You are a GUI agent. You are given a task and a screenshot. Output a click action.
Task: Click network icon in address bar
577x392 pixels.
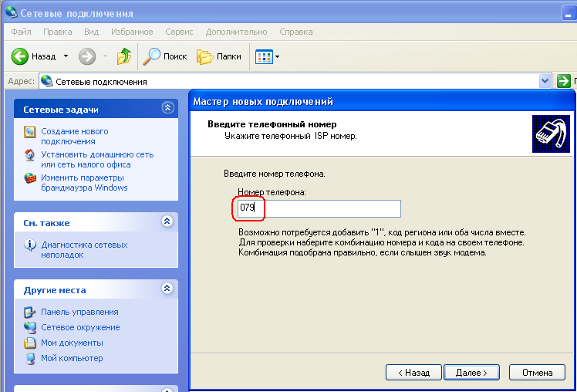coord(47,81)
